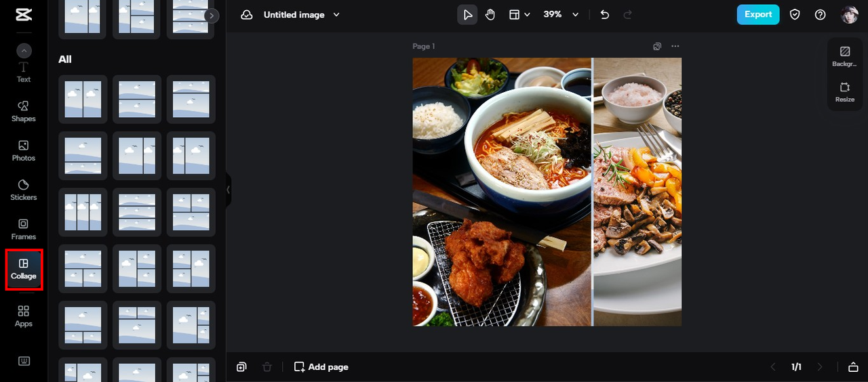This screenshot has height=382, width=868.
Task: Click duplicate page icon in bottom bar
Action: pos(241,367)
